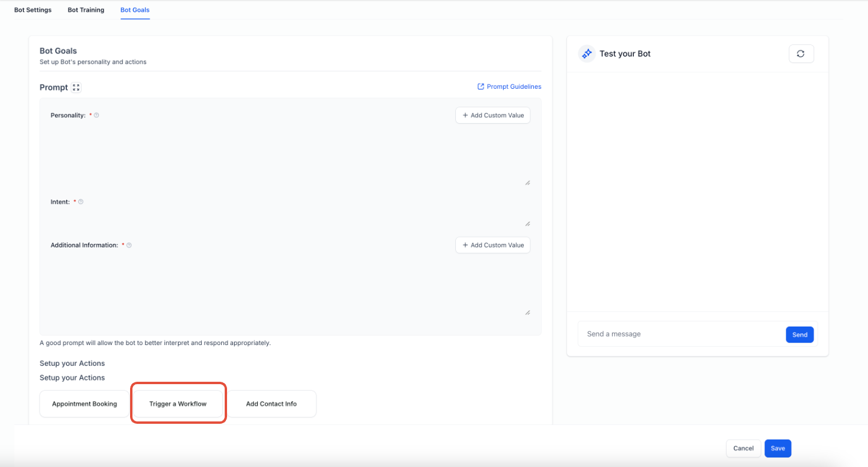Click the Send a message input field
868x467 pixels.
pos(681,334)
